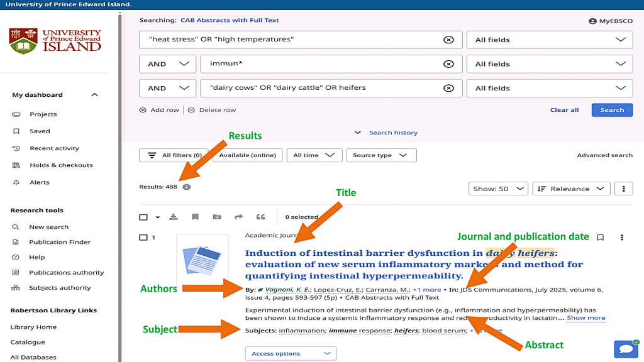Go to Publication Finder in Research tools

pos(60,242)
